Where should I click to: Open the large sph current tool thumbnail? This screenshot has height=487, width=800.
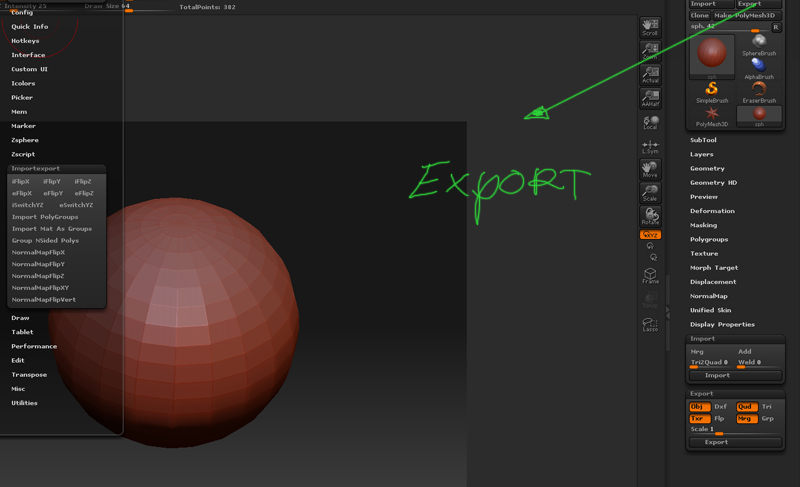click(712, 56)
